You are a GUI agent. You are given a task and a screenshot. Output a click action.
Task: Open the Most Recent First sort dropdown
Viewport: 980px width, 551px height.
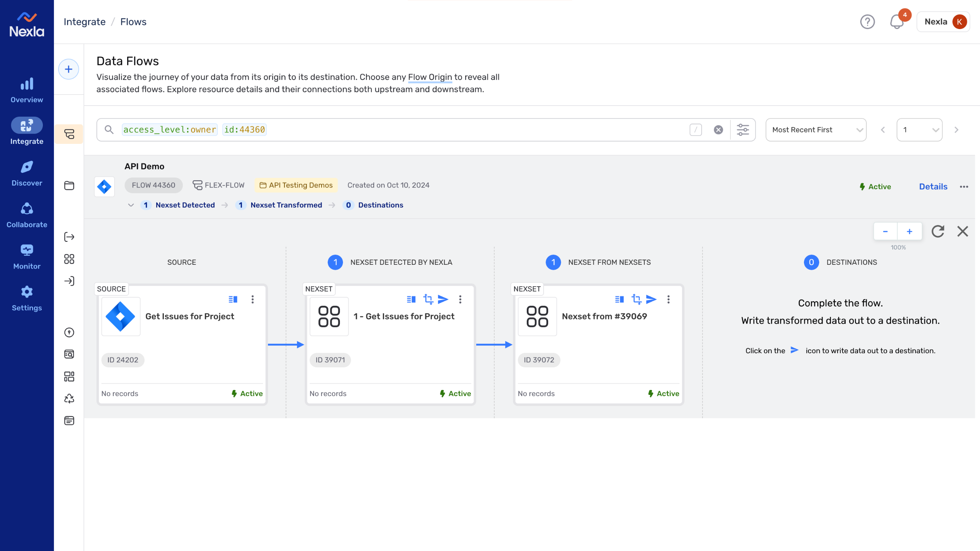coord(816,130)
